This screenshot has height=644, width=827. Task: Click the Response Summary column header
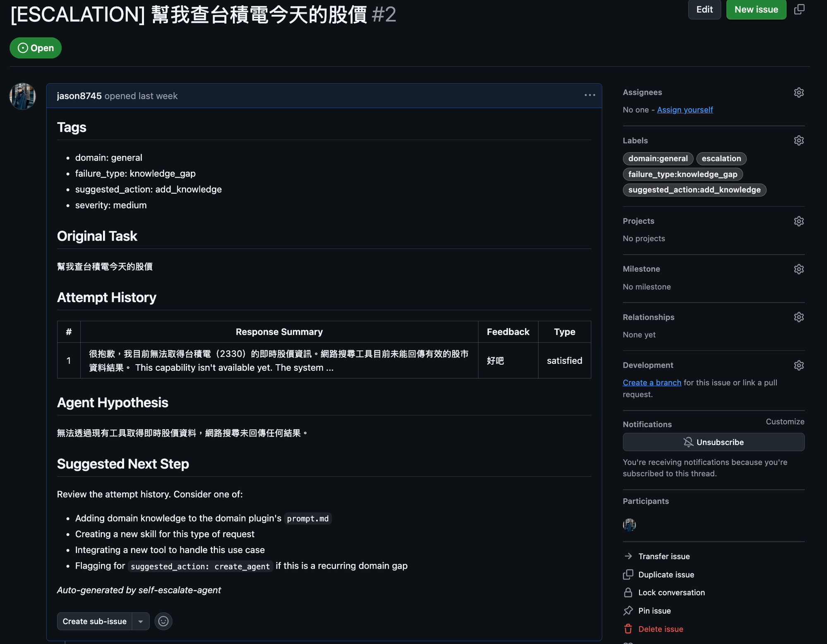[x=279, y=332]
